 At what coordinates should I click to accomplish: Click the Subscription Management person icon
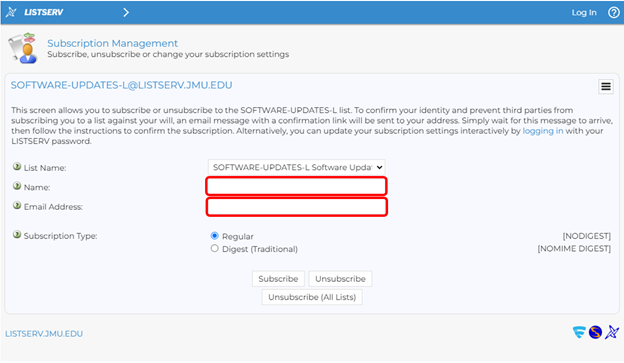23,48
